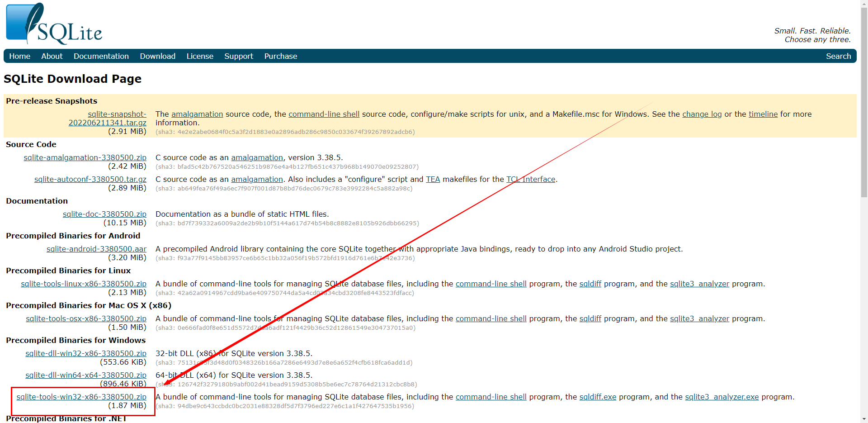This screenshot has height=423, width=868.
Task: Open the Documentation menu item
Action: pyautogui.click(x=101, y=56)
